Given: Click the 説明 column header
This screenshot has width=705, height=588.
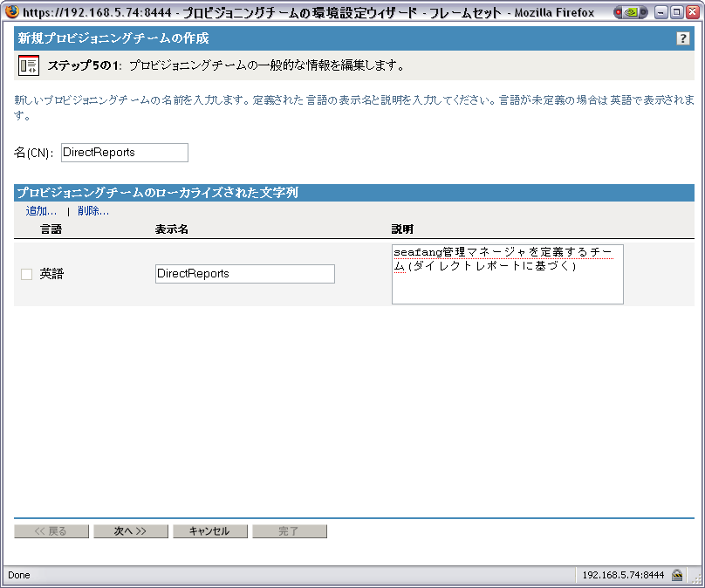Looking at the screenshot, I should click(402, 229).
